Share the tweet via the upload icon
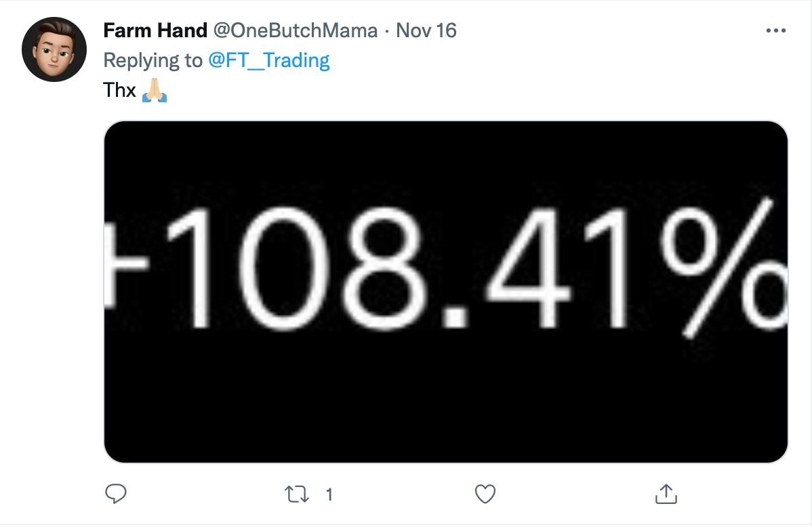This screenshot has height=527, width=812. [666, 494]
